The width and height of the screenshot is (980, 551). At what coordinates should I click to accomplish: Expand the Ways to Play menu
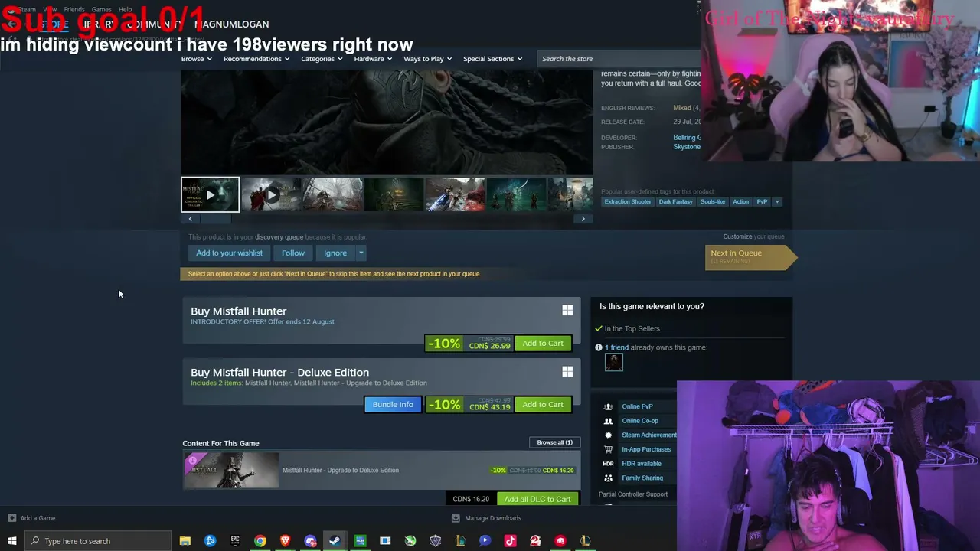428,59
